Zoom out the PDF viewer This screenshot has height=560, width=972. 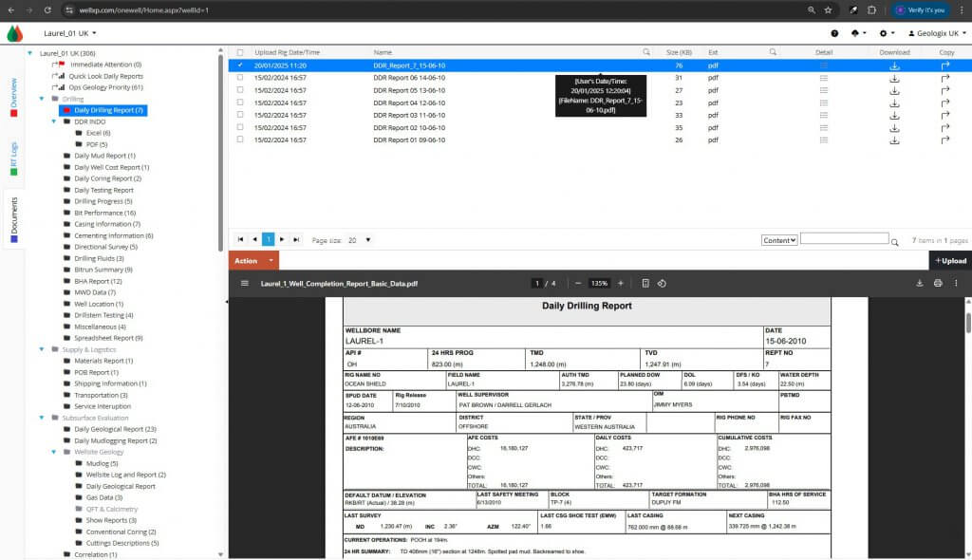(578, 284)
